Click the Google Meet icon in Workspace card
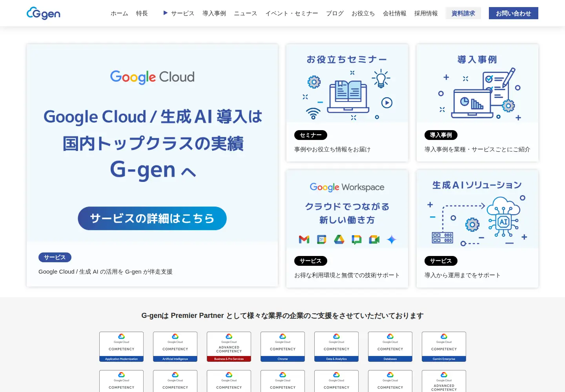565x392 pixels. tap(374, 240)
